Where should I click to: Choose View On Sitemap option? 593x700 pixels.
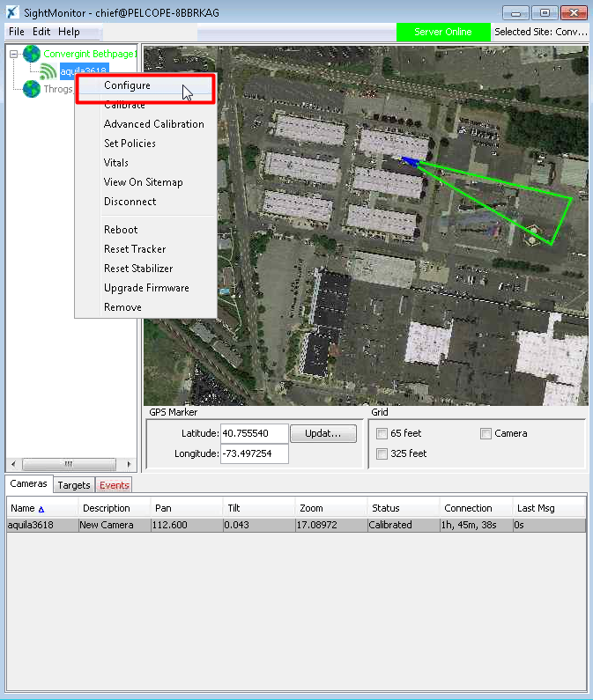pos(145,182)
